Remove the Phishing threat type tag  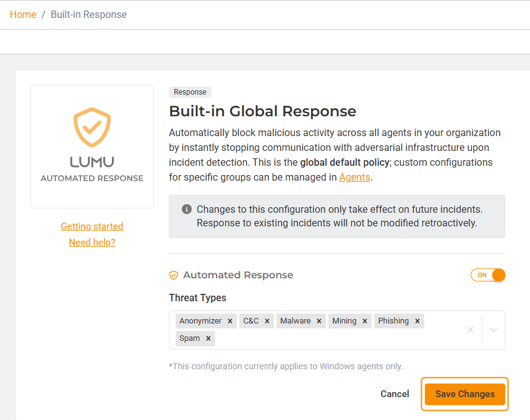(417, 321)
